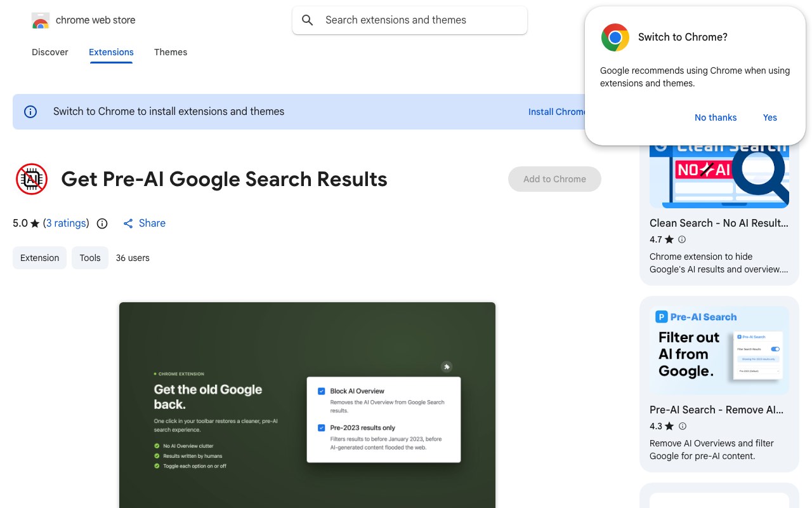Click the Tools category chip

click(x=90, y=258)
